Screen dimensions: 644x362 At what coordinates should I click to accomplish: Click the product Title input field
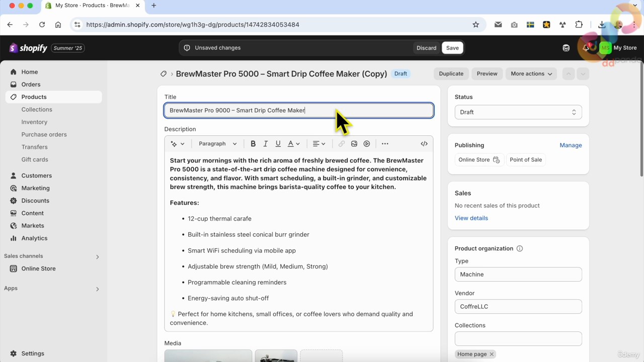pyautogui.click(x=299, y=111)
